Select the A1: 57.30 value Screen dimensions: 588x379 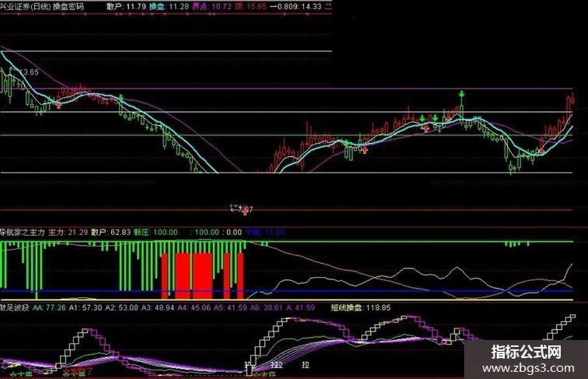(x=85, y=307)
